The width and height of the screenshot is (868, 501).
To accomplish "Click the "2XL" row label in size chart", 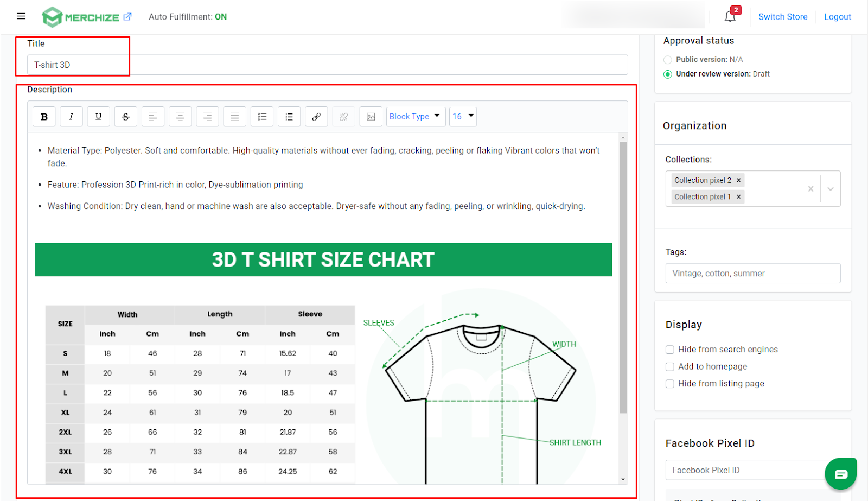I will pyautogui.click(x=65, y=433).
